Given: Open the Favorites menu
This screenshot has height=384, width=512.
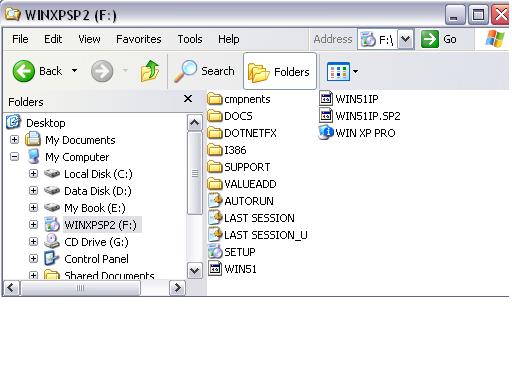Looking at the screenshot, I should [139, 39].
